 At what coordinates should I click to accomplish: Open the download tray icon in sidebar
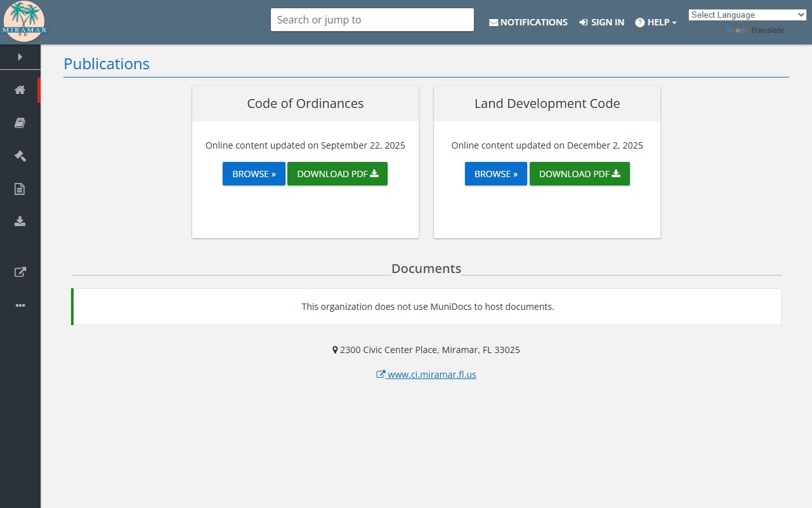coord(20,221)
